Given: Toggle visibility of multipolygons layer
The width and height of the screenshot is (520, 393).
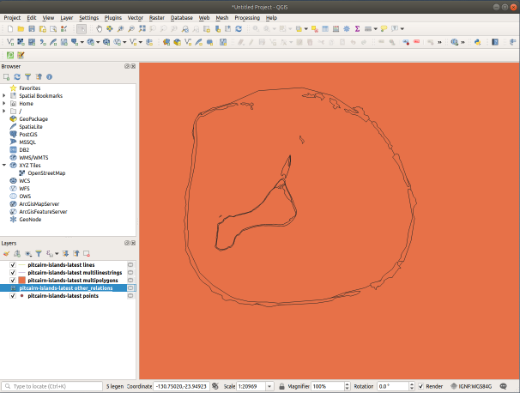Looking at the screenshot, I should [x=13, y=280].
